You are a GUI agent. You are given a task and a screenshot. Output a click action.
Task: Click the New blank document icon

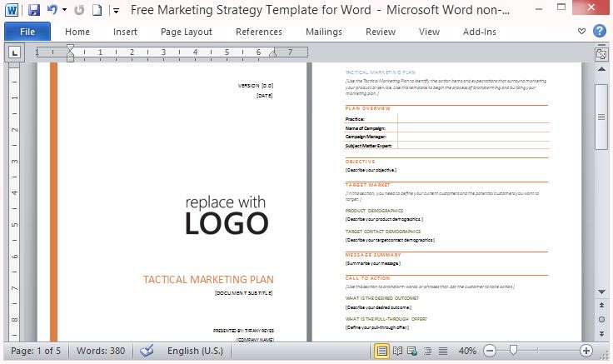97,11
